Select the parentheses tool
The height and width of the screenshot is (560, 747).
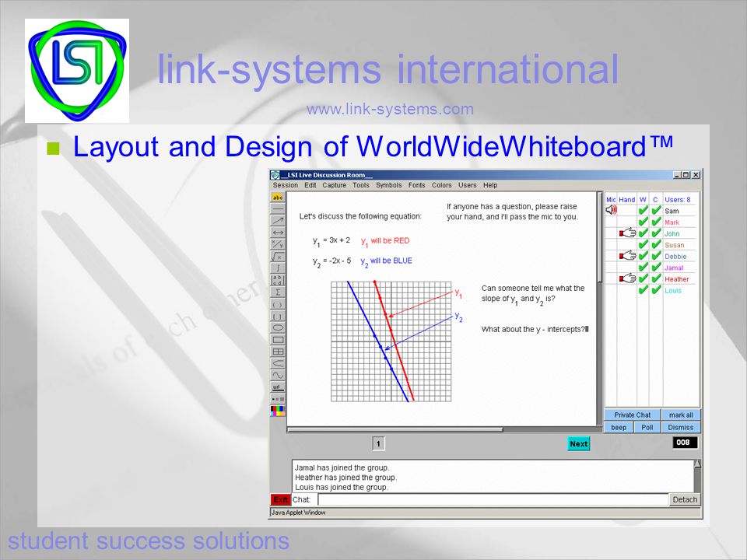tap(278, 304)
